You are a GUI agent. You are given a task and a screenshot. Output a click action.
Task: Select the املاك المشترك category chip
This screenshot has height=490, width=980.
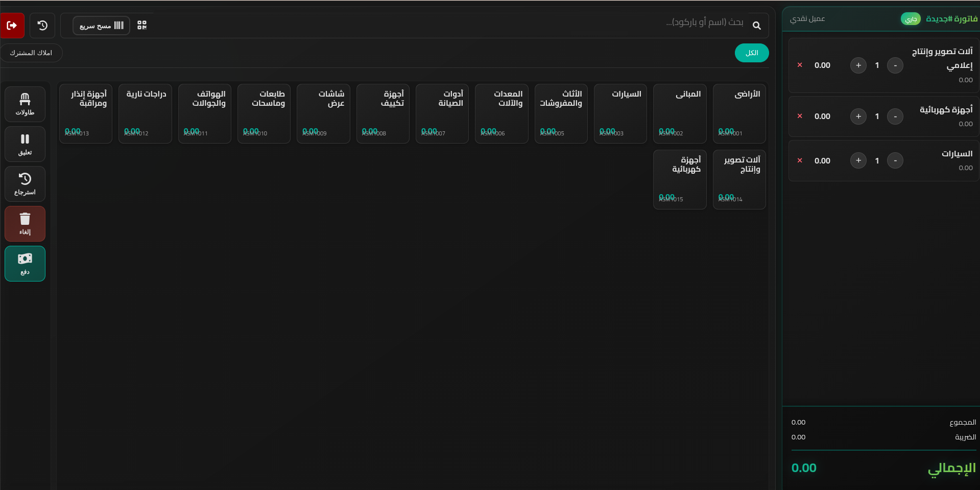coord(31,53)
